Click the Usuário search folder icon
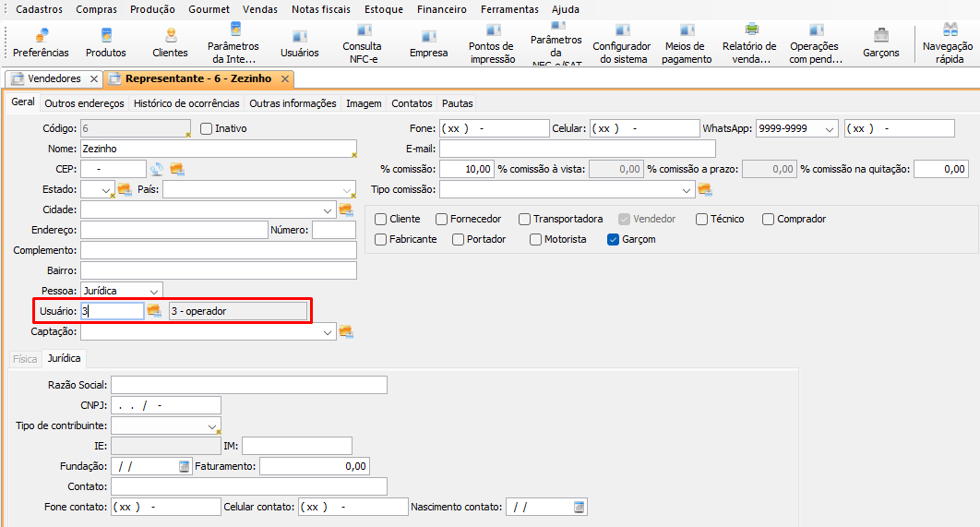The image size is (980, 527). point(154,311)
